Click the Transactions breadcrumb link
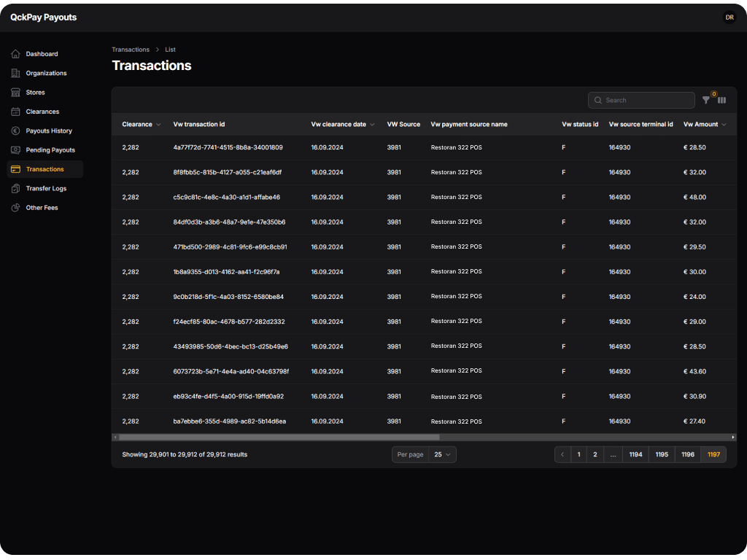Screen dimensions: 747x560 [x=131, y=50]
